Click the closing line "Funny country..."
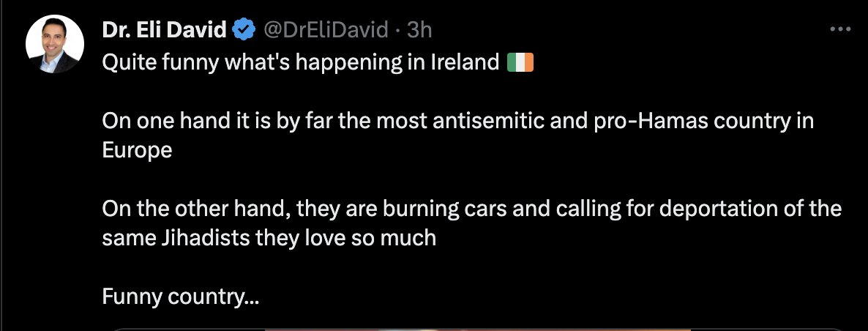868x331 pixels. point(180,296)
